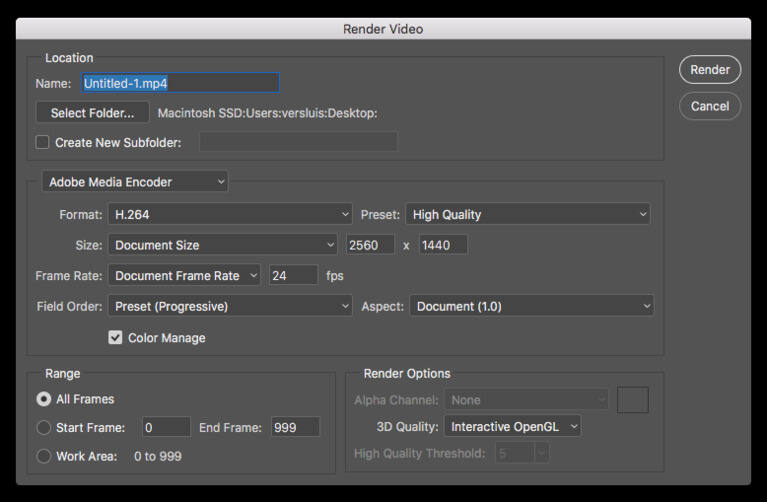Open the Preset dropdown showing High Quality

click(x=528, y=214)
